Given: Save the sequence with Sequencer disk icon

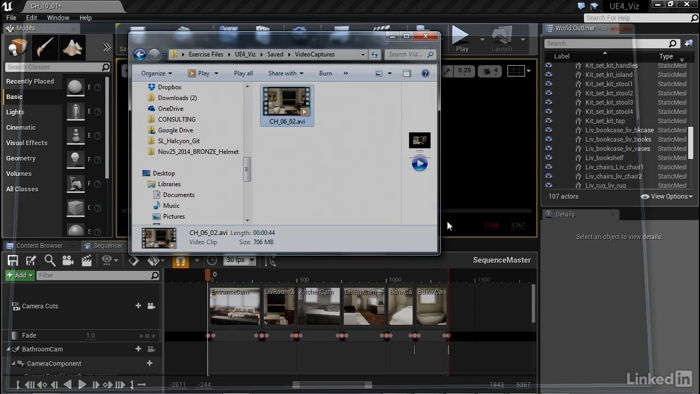Looking at the screenshot, I should (13, 261).
